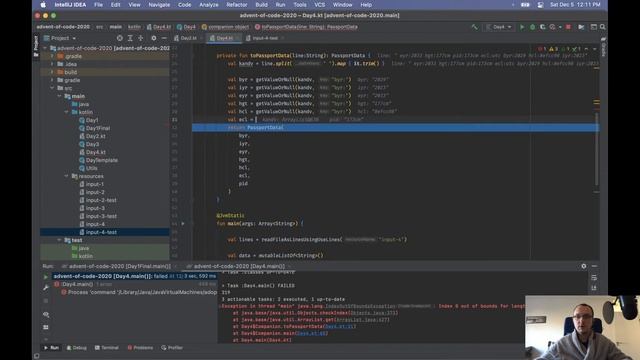Open the Analyze menu

(209, 5)
